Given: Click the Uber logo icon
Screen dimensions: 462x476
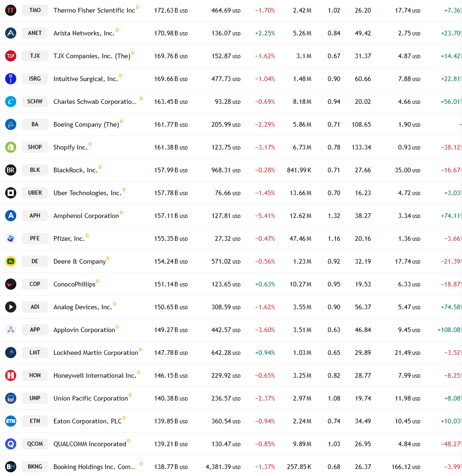Looking at the screenshot, I should (x=11, y=193).
